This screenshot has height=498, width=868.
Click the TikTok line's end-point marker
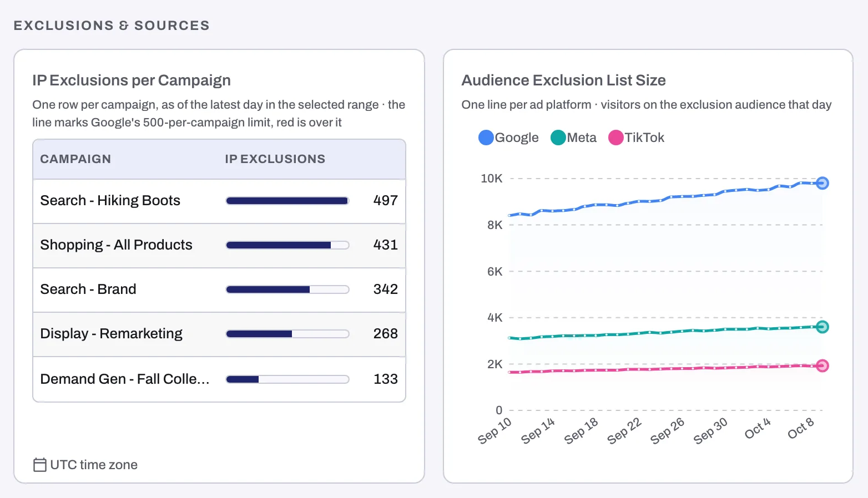(822, 365)
